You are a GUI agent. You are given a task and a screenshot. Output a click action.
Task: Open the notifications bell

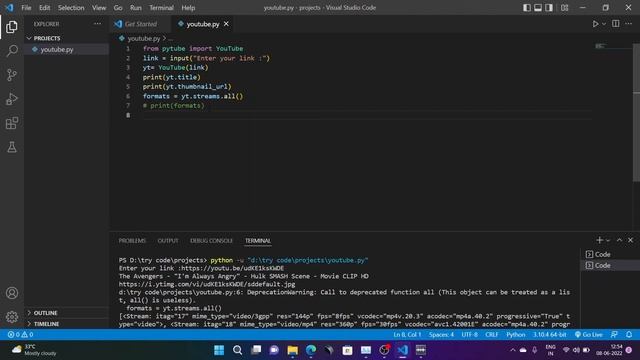629,334
